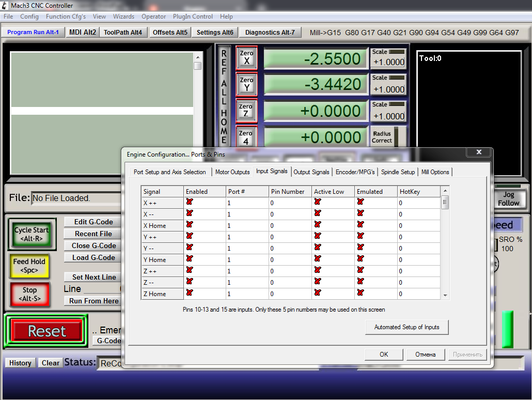The width and height of the screenshot is (532, 400).
Task: Click scroll down arrow in signals list
Action: [x=445, y=296]
